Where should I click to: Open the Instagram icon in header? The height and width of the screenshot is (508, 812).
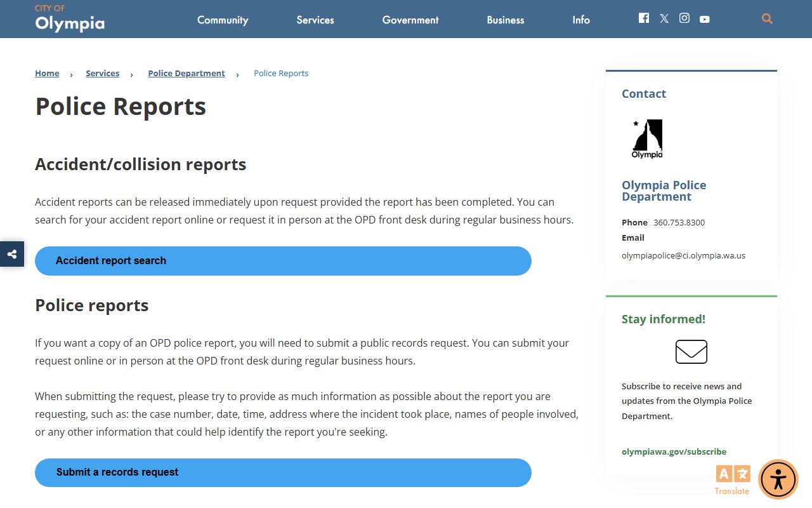coord(684,18)
